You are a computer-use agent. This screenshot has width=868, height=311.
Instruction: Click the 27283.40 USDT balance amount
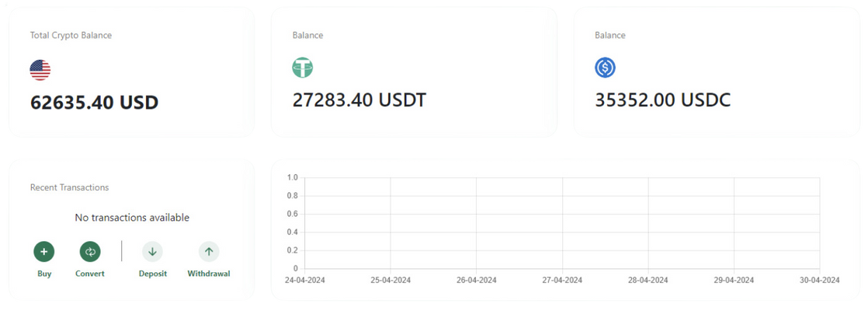click(359, 100)
